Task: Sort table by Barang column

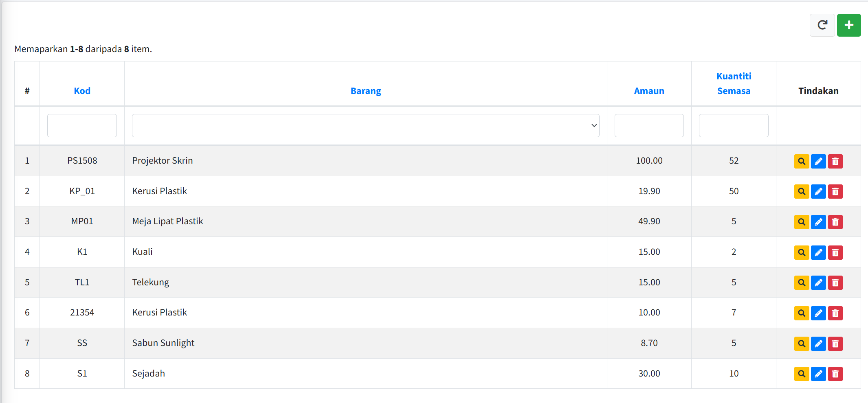Action: click(x=365, y=91)
